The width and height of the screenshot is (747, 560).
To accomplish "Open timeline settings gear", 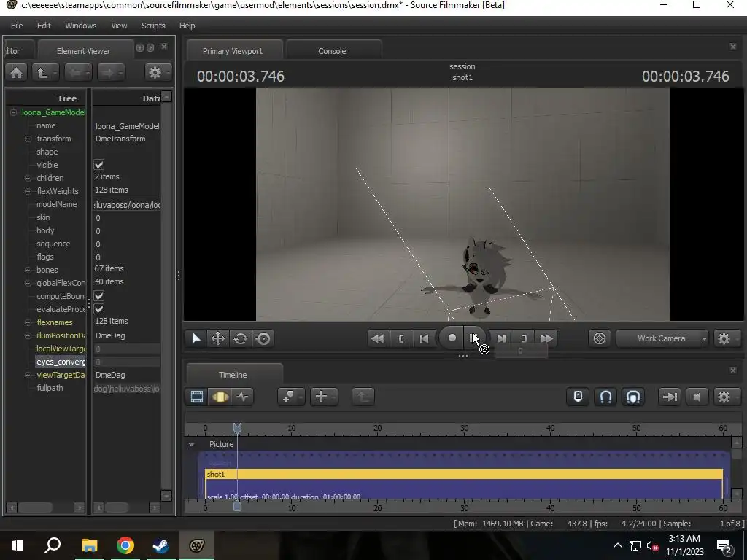I will tap(726, 397).
